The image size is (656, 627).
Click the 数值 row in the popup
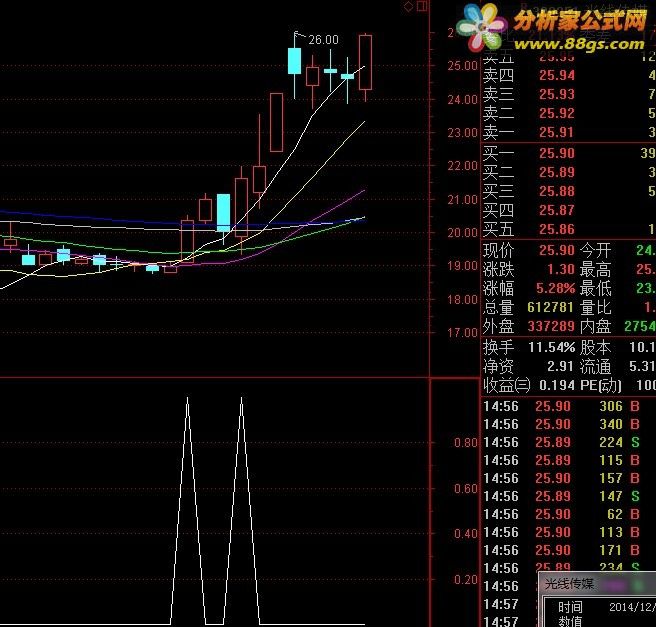click(601, 621)
